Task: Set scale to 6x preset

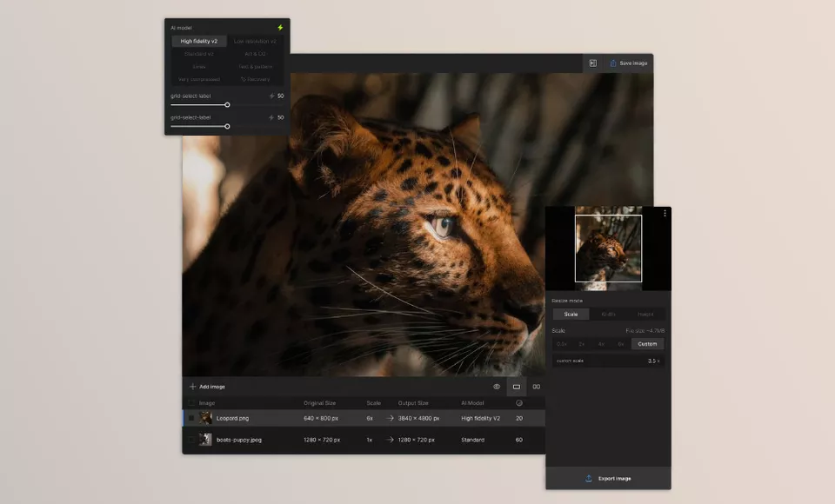Action: [621, 344]
